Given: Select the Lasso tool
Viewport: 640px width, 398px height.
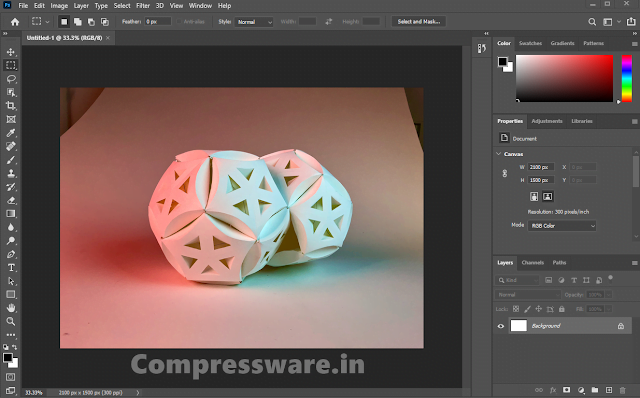Looking at the screenshot, I should coord(11,79).
